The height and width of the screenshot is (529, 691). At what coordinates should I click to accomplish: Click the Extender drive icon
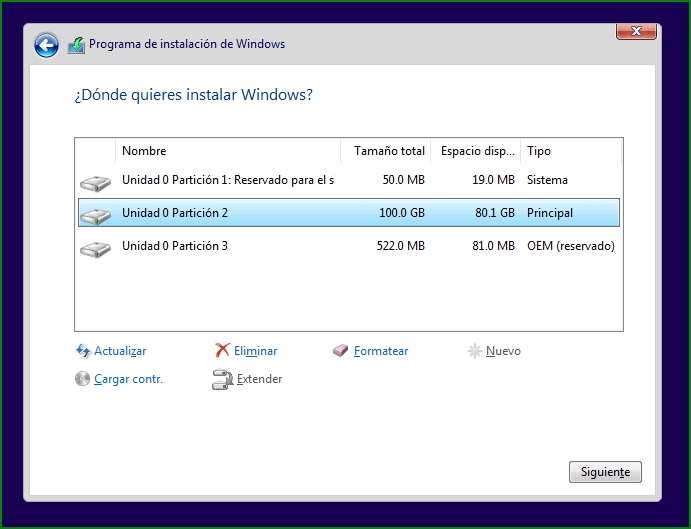pos(223,379)
